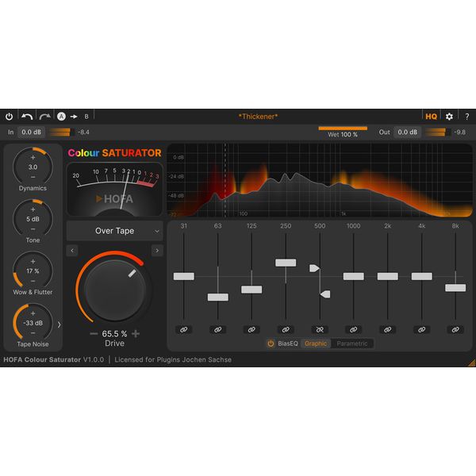Copy A to B with the arrow icon
476x476 pixels.
pyautogui.click(x=74, y=116)
